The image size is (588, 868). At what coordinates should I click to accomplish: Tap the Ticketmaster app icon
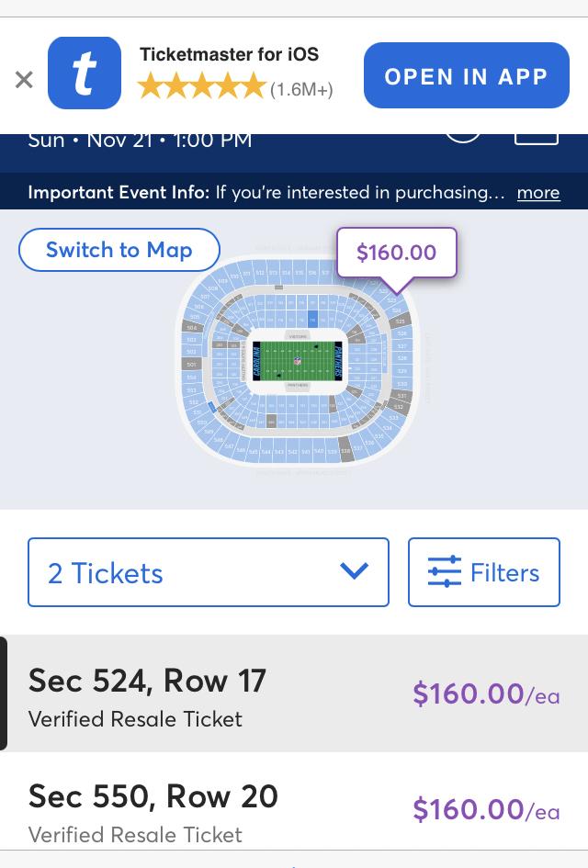tap(85, 73)
